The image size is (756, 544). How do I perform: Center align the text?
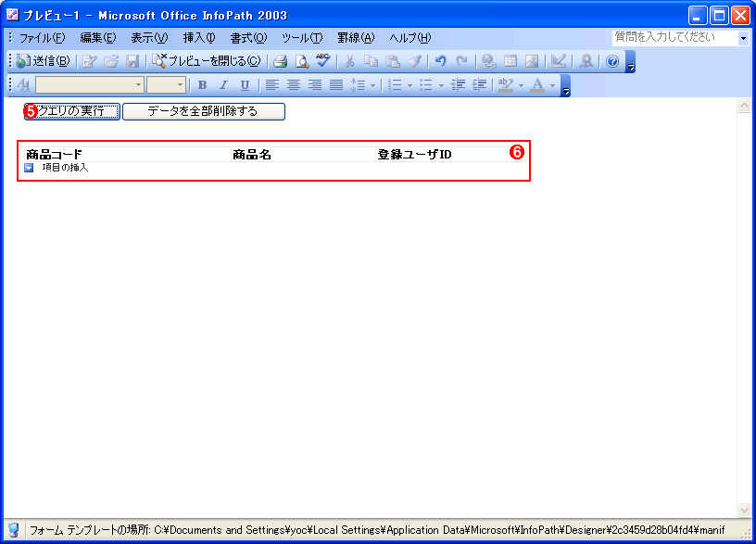pyautogui.click(x=293, y=85)
